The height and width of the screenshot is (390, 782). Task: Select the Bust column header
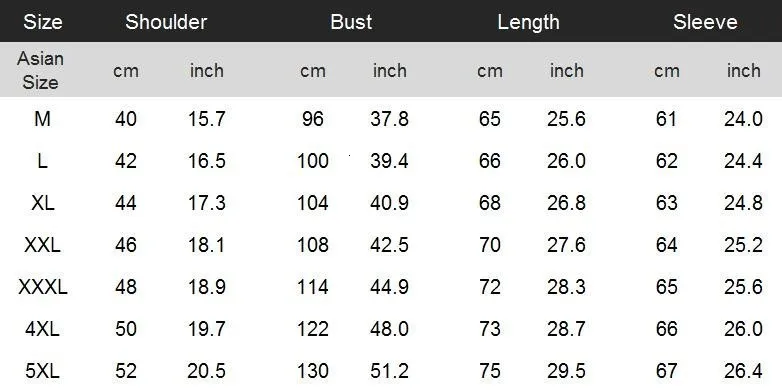(351, 22)
